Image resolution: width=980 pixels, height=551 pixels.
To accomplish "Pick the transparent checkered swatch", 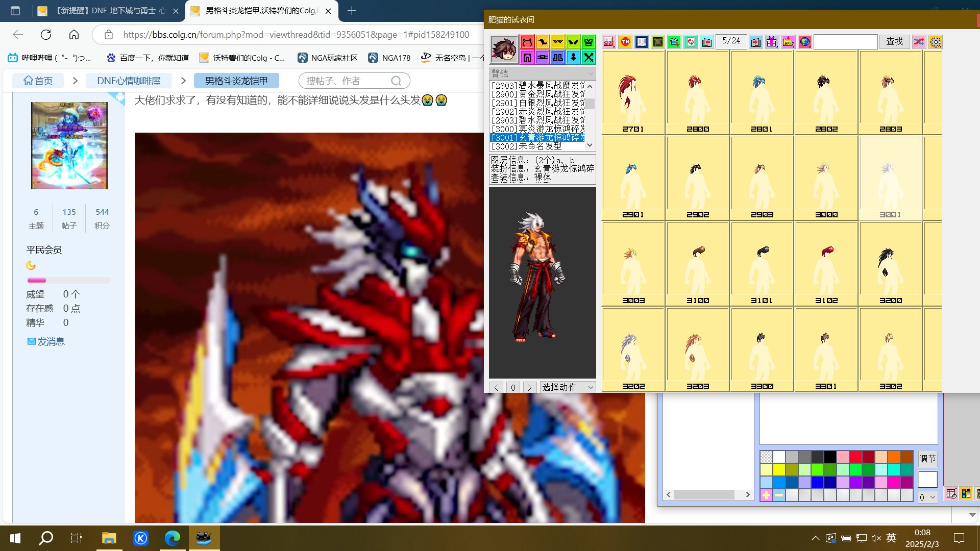I will [x=766, y=457].
